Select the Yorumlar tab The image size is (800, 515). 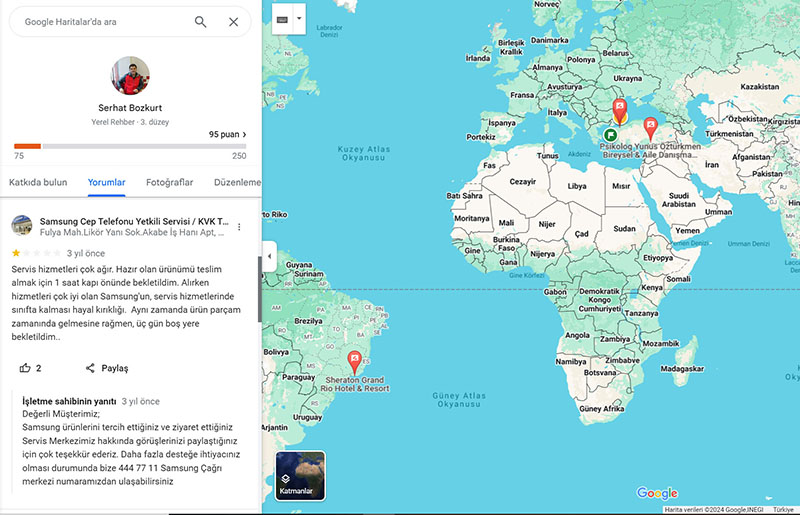point(106,182)
